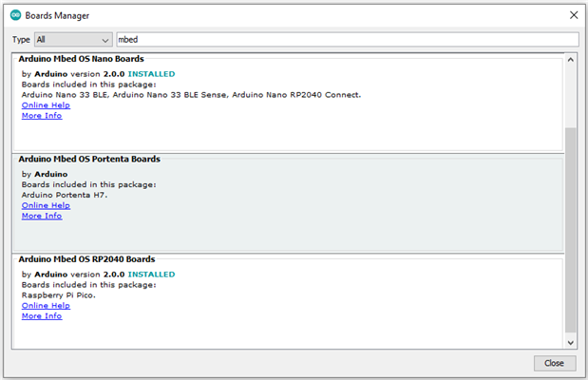Click the Arduino logo icon in title bar
The image size is (588, 380).
(16, 15)
